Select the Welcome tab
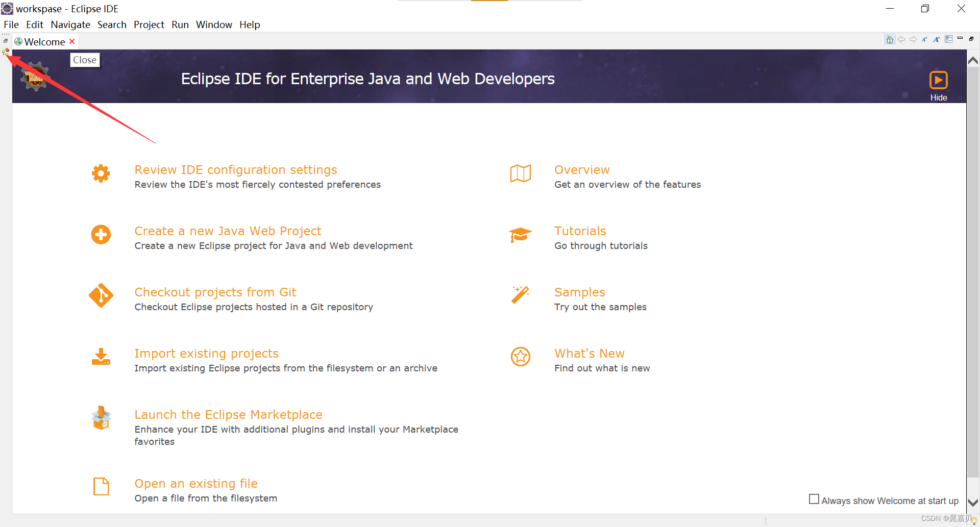 44,42
